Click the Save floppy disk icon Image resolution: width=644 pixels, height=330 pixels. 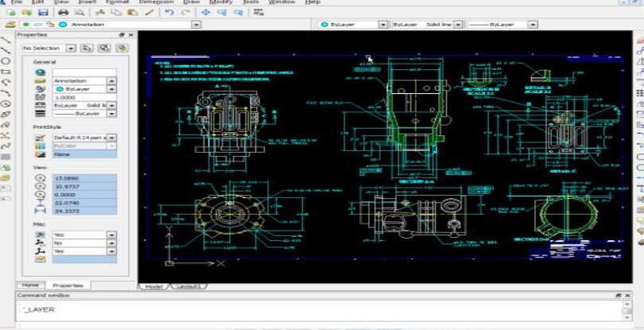tap(43, 13)
